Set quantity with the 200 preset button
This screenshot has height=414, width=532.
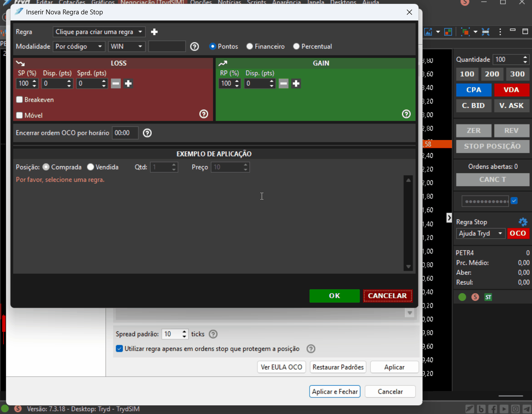tap(492, 74)
